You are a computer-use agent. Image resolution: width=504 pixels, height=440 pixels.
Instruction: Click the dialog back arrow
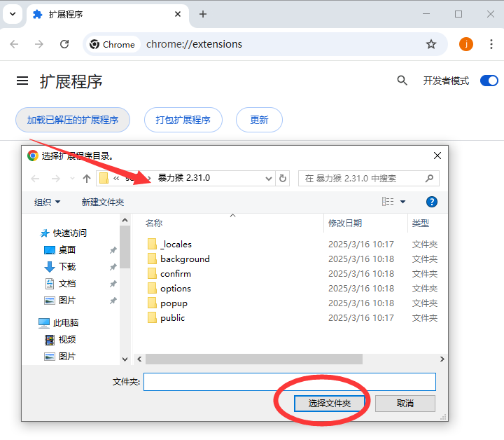click(35, 178)
